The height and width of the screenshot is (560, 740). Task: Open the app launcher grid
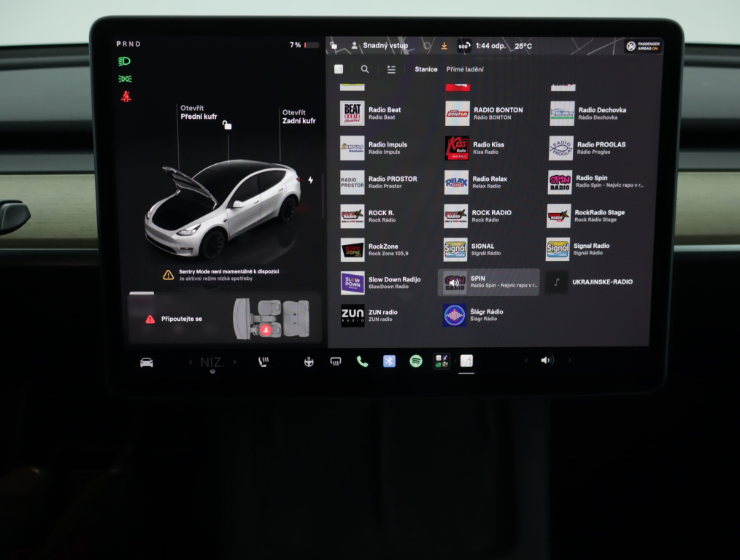[442, 361]
